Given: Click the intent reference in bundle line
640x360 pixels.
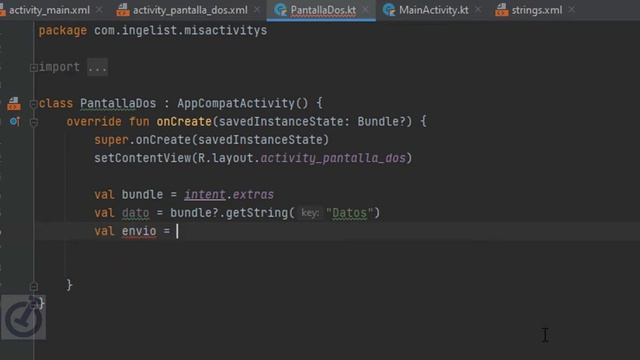Looking at the screenshot, I should 204,194.
